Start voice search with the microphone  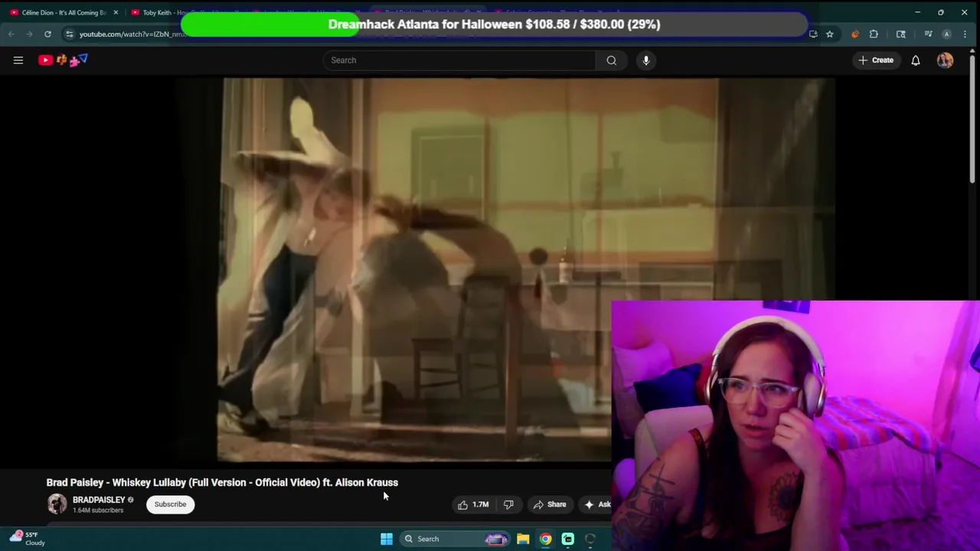click(646, 60)
